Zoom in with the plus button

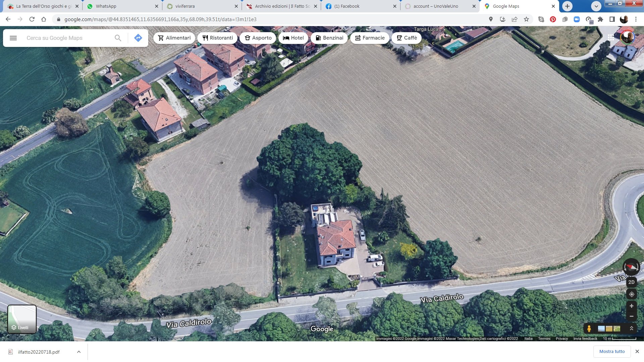[631, 306]
